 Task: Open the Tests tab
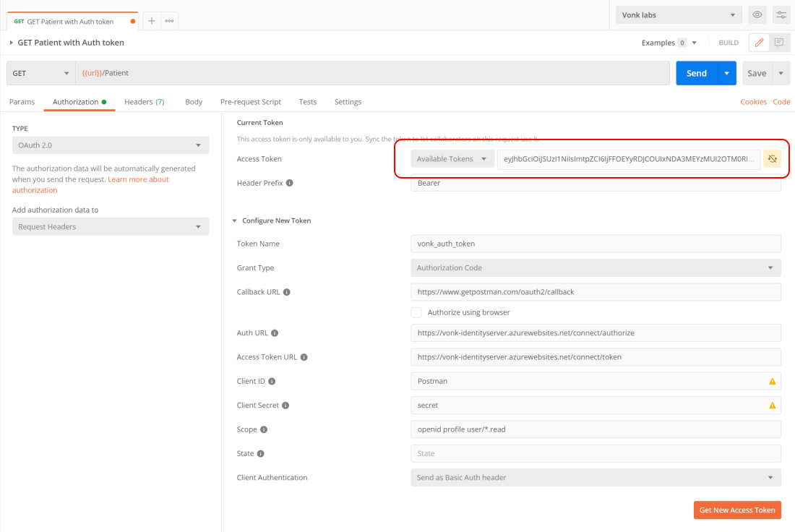[308, 102]
